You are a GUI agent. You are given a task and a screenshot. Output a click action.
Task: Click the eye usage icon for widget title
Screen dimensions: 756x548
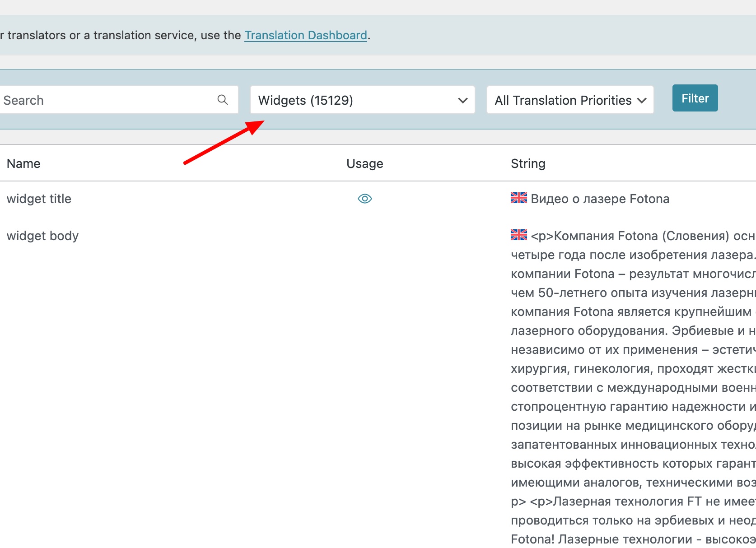click(x=364, y=199)
